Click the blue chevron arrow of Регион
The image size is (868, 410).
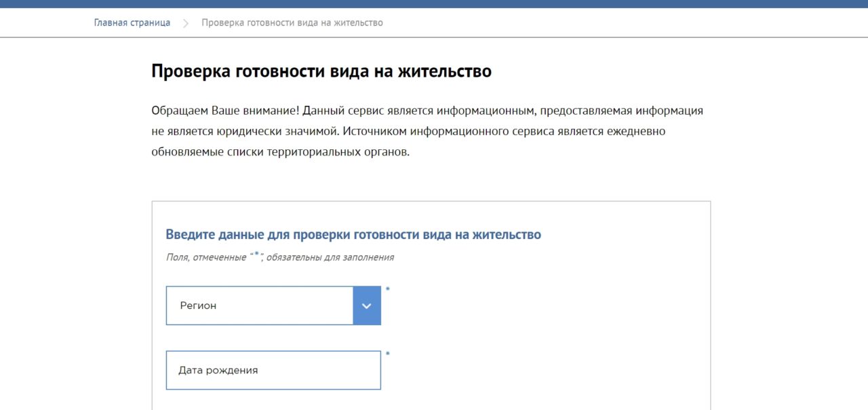(367, 305)
